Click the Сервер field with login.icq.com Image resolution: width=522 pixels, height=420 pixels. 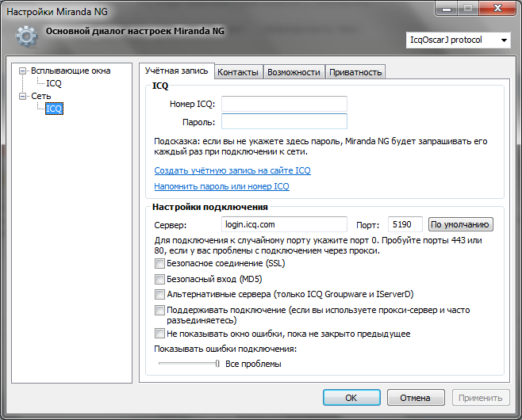tap(284, 224)
